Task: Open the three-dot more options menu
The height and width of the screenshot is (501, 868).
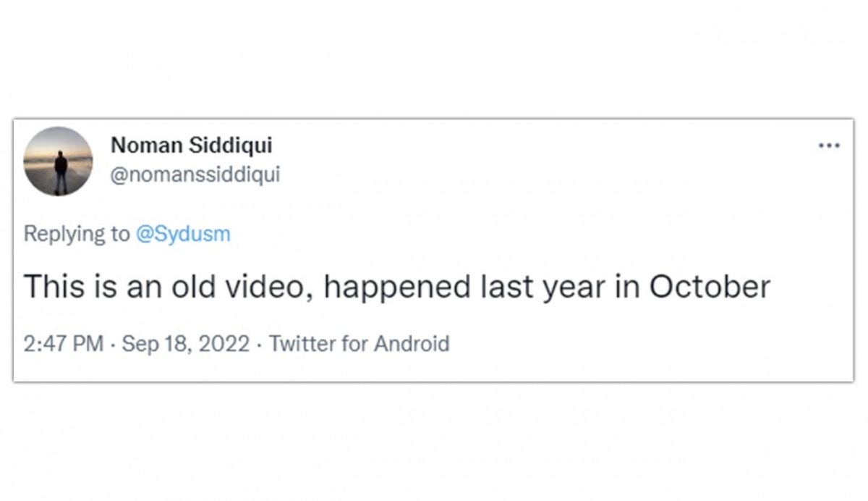Action: 829,146
